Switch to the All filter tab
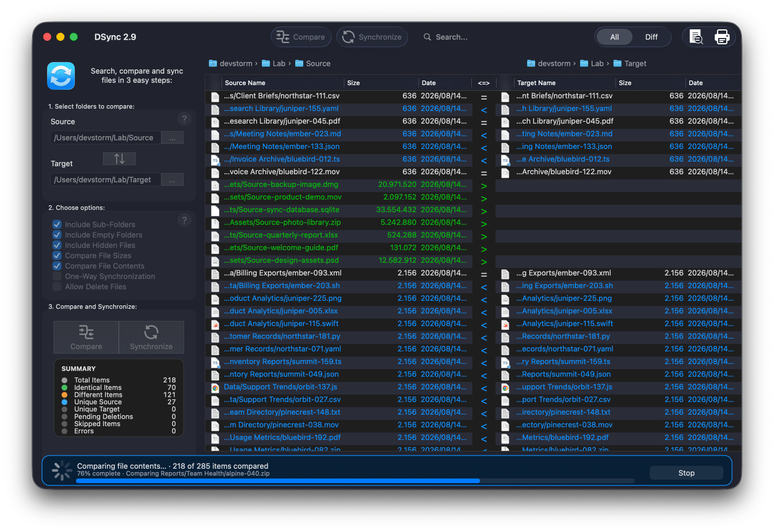774x532 pixels. [615, 37]
